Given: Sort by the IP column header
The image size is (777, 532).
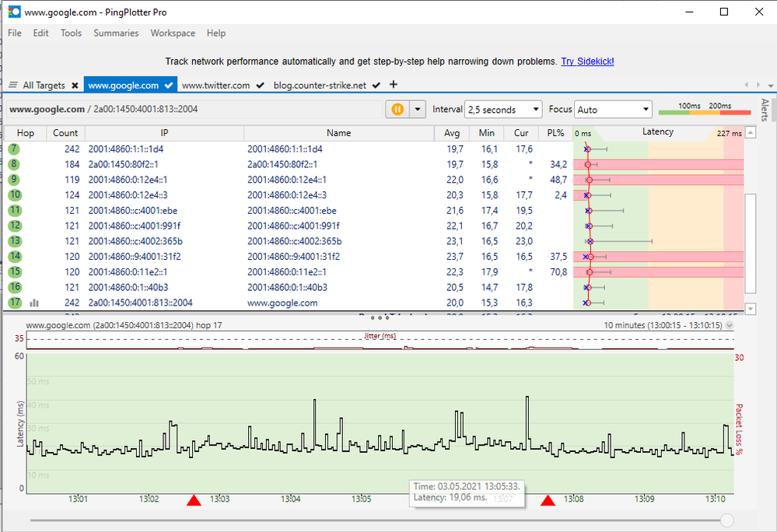Looking at the screenshot, I should [x=164, y=133].
